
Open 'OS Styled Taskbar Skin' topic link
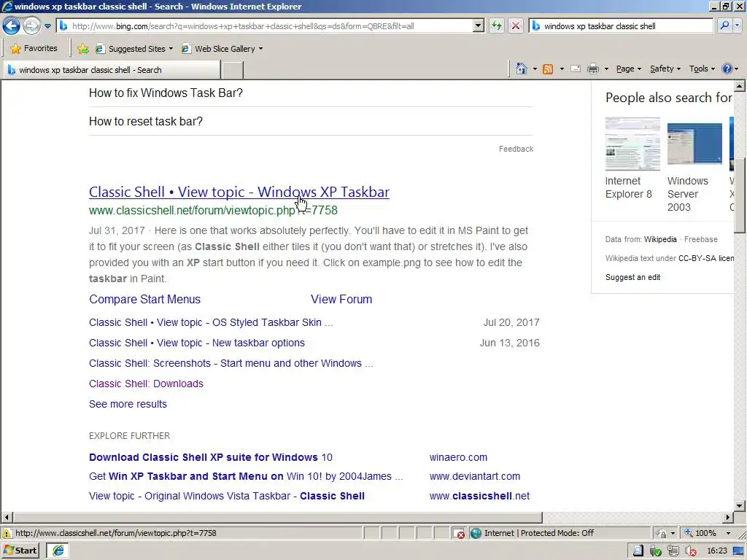pos(211,323)
